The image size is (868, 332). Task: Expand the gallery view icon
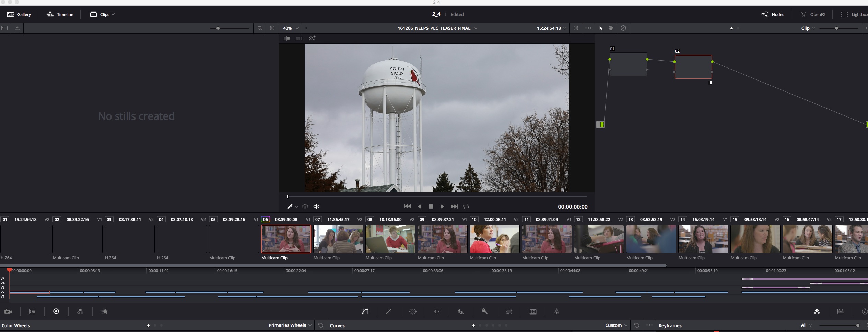(x=272, y=28)
